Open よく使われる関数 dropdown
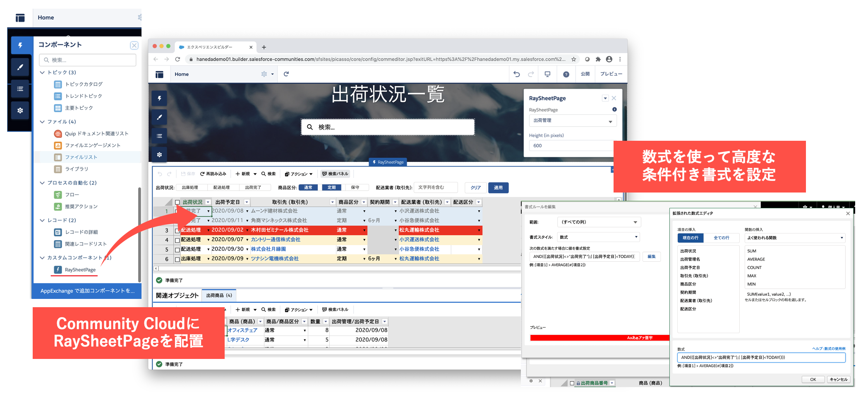 tap(795, 238)
